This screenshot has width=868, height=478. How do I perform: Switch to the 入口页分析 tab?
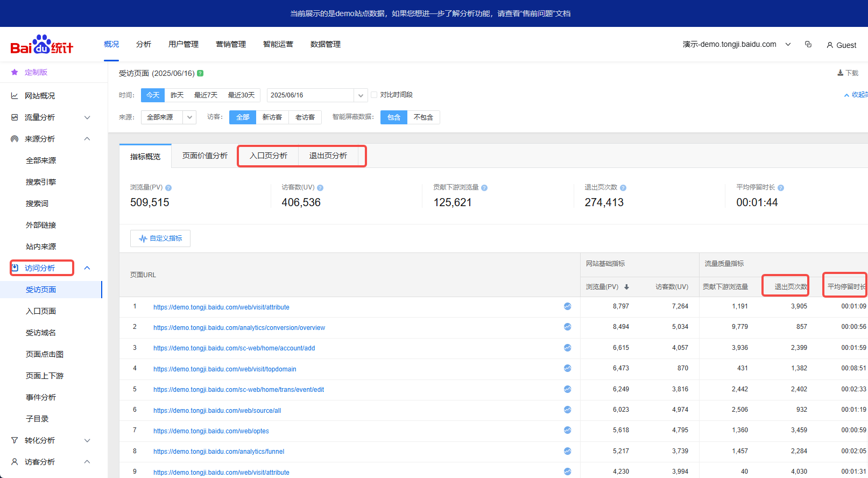pyautogui.click(x=268, y=156)
